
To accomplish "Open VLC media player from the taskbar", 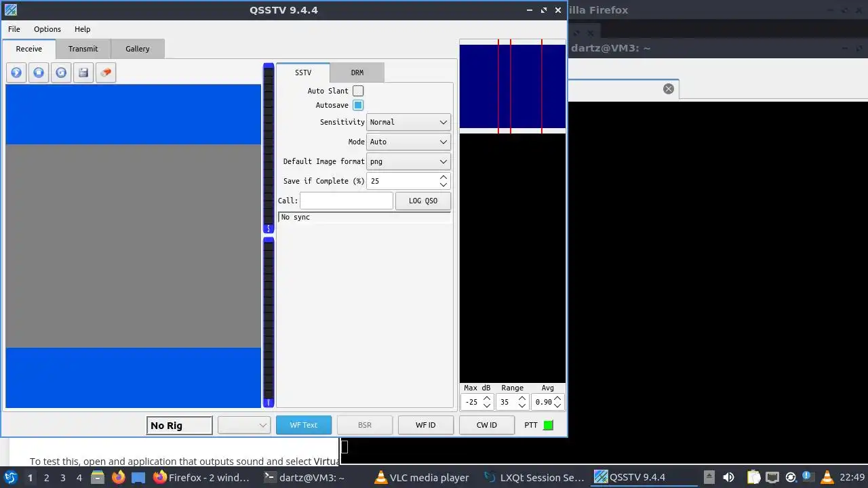I will [x=424, y=477].
